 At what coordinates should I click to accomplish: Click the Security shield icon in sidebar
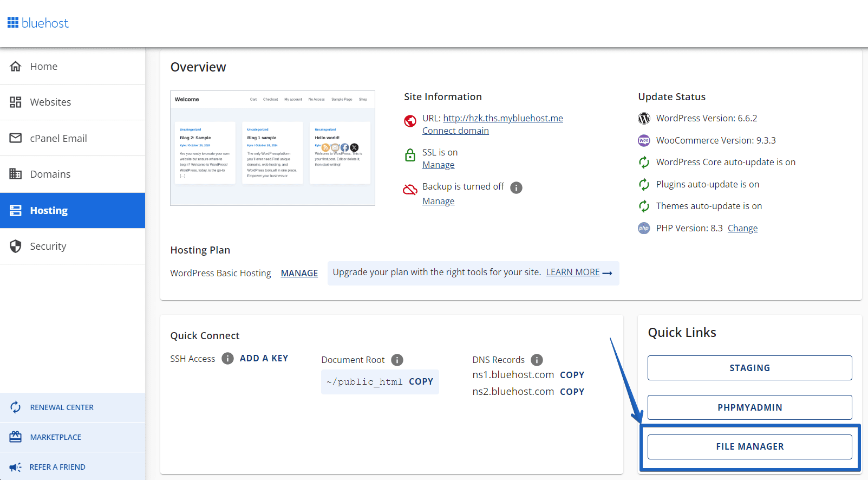[16, 246]
